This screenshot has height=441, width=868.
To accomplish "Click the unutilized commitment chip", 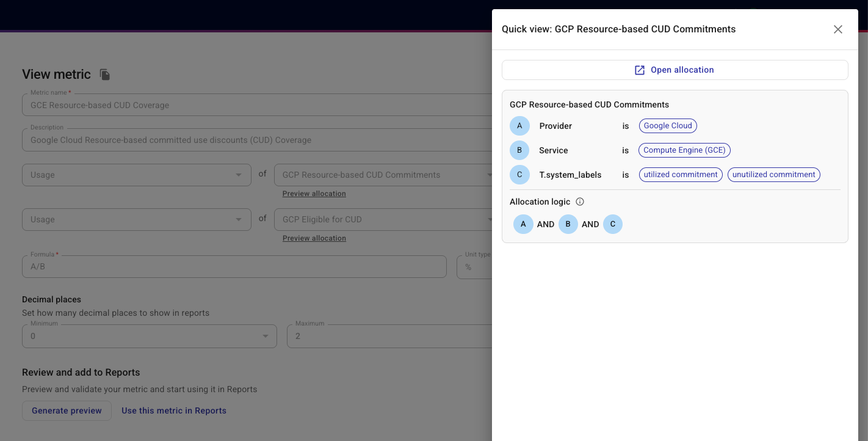I will tap(773, 175).
